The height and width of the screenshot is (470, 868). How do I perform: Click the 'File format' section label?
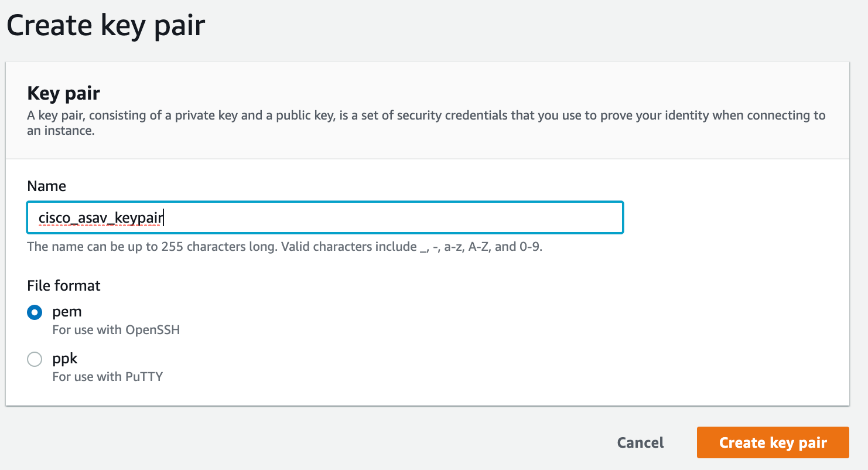click(64, 285)
